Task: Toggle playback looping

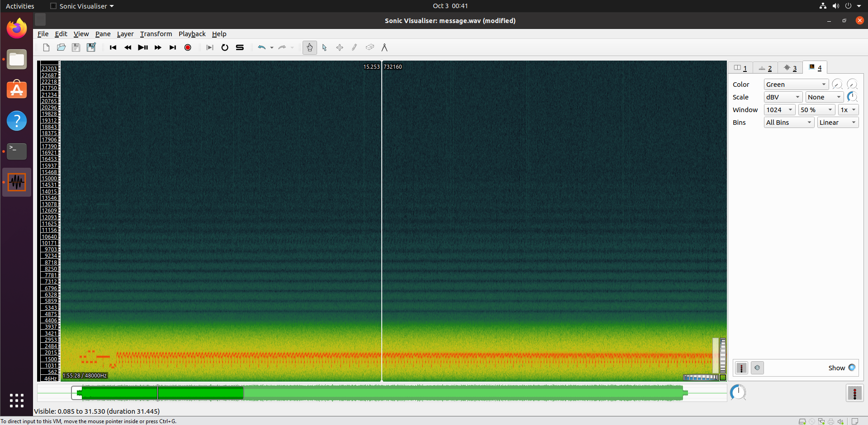Action: (225, 47)
